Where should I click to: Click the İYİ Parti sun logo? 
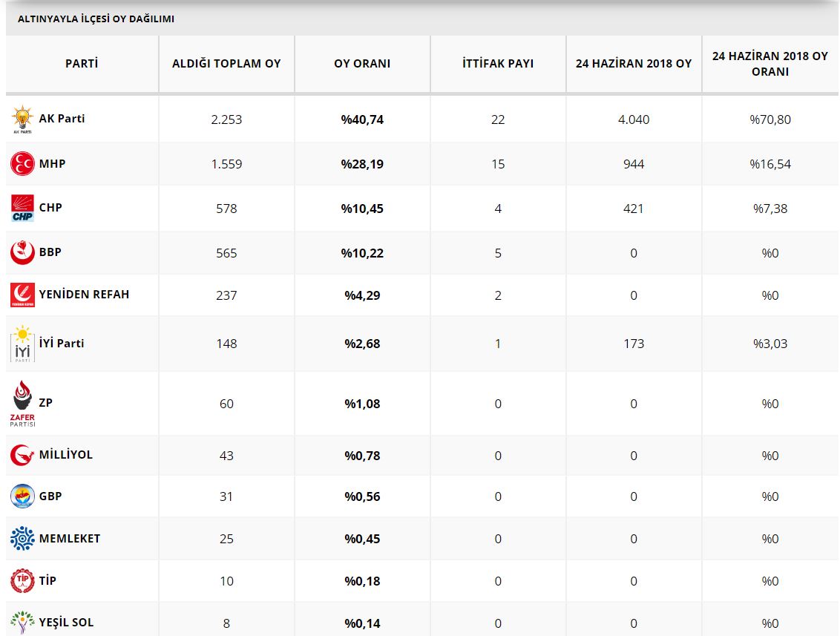coord(22,344)
